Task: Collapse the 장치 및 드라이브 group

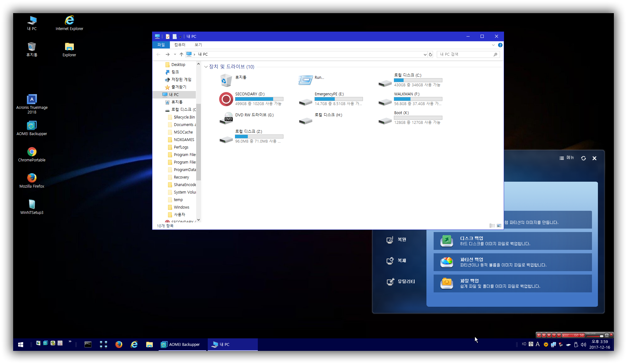Action: click(x=206, y=67)
